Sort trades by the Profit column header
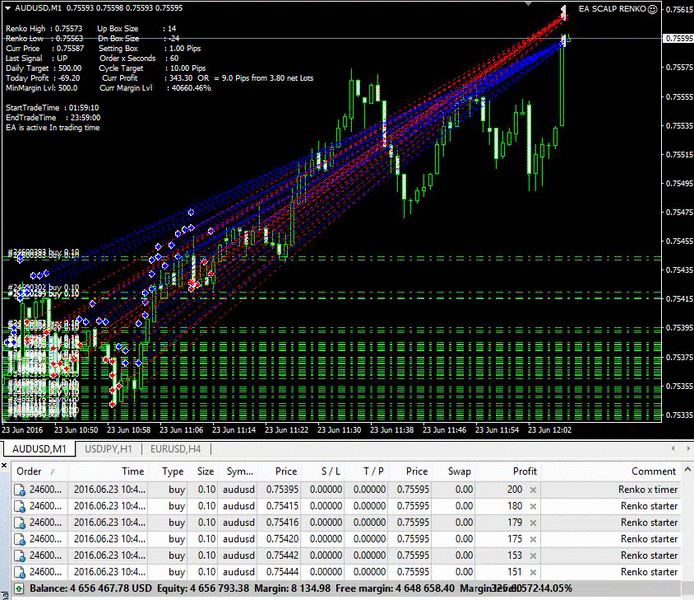This screenshot has width=694, height=600. coord(524,471)
